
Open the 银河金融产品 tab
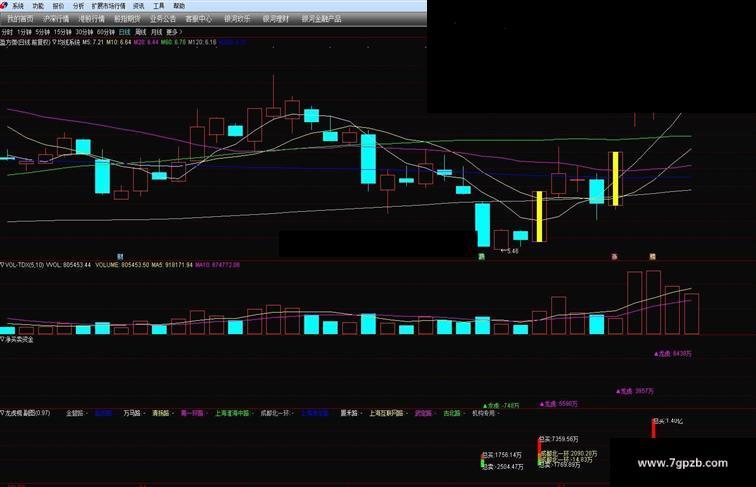tap(322, 19)
